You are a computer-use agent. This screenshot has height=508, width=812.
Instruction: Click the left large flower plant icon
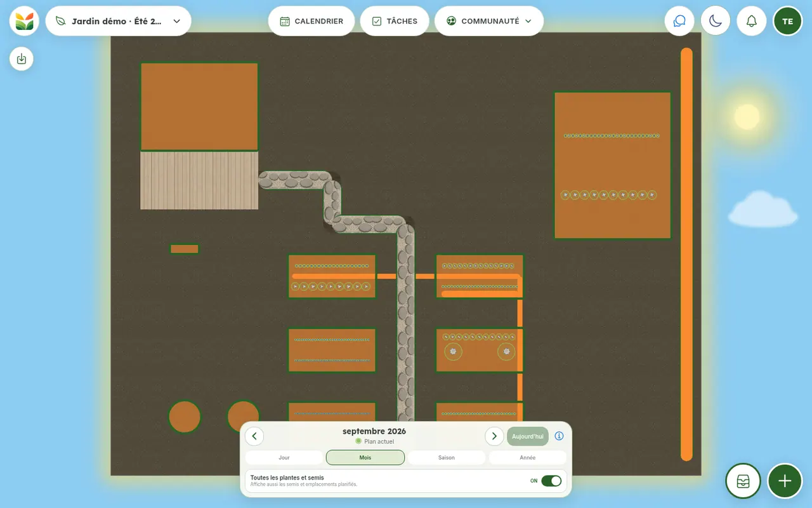pos(453,351)
